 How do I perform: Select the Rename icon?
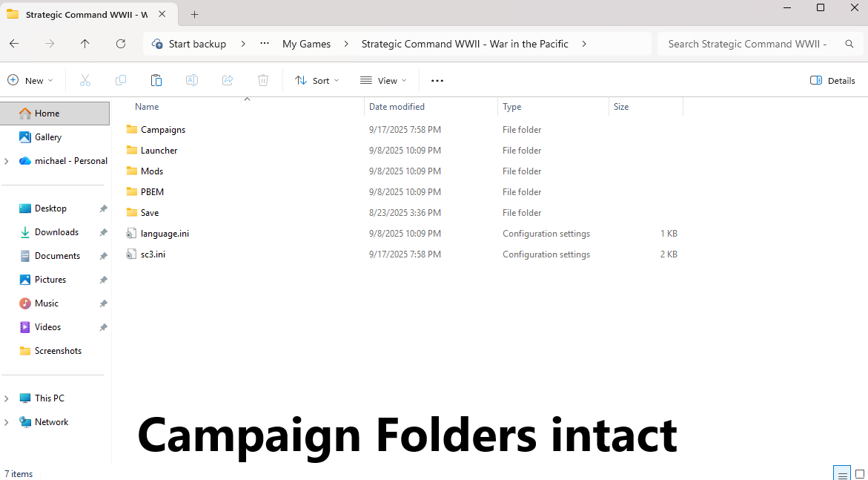191,80
